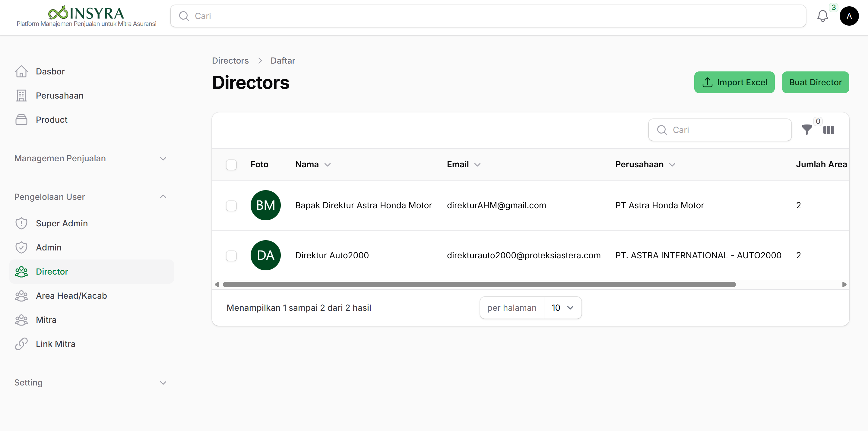Open the notifications bell
The image size is (868, 431).
[x=822, y=16]
